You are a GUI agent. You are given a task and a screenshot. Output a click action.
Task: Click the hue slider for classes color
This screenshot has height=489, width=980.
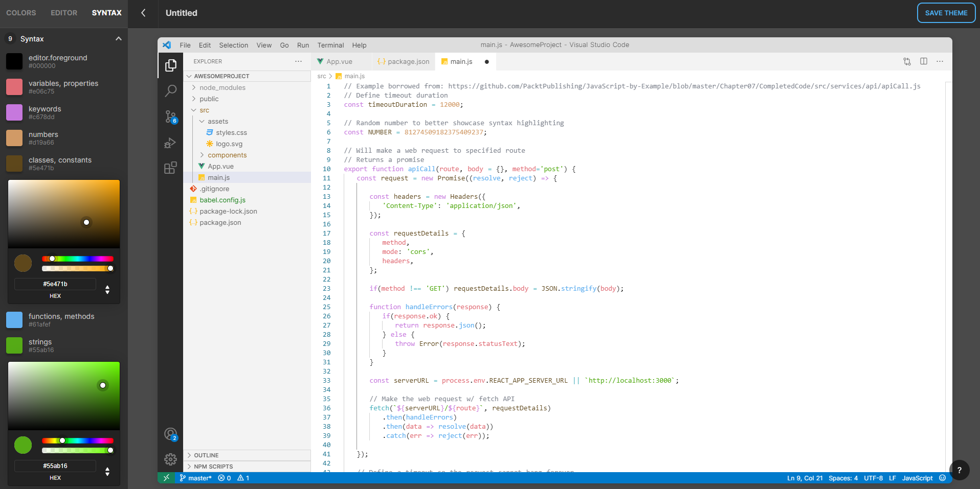(x=78, y=259)
